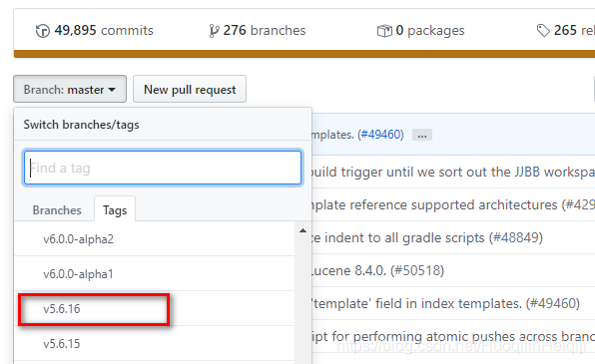Switch to the Branches tab
The image size is (595, 364).
57,210
